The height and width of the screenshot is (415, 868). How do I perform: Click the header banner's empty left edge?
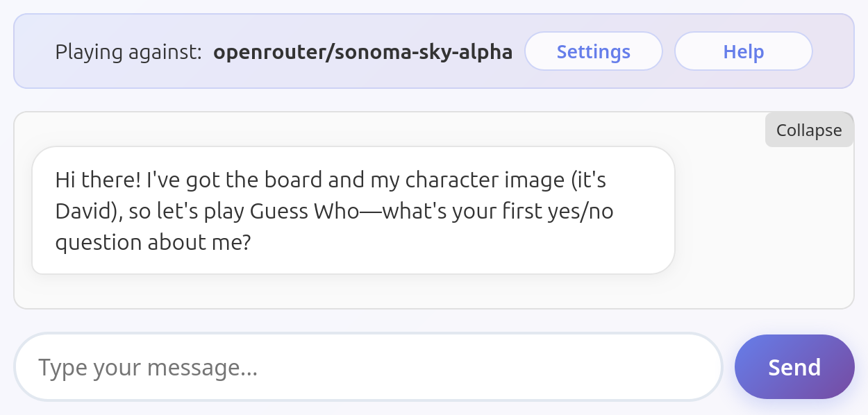pyautogui.click(x=33, y=51)
